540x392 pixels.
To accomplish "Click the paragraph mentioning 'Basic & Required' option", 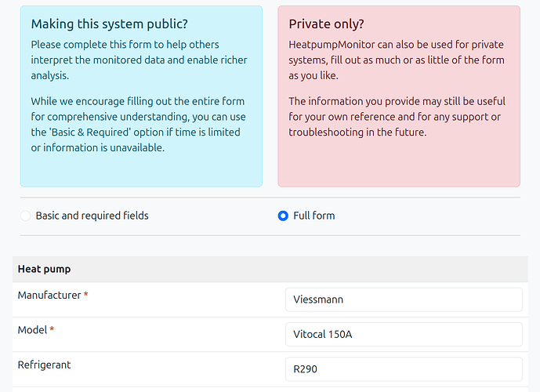I will [x=140, y=124].
